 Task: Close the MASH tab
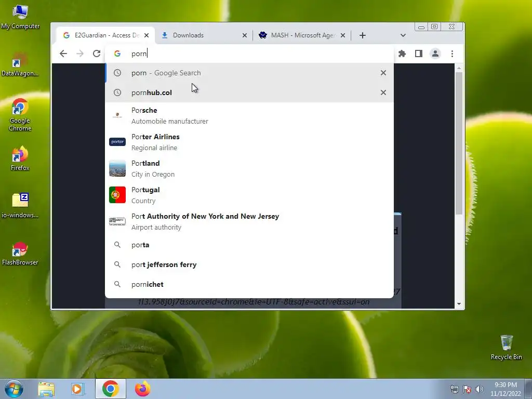pyautogui.click(x=343, y=35)
